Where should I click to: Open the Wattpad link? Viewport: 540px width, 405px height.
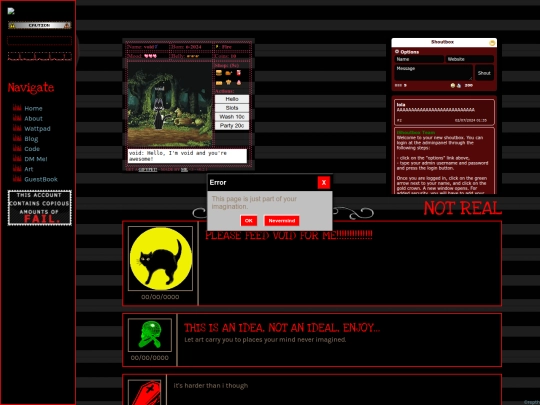point(37,129)
